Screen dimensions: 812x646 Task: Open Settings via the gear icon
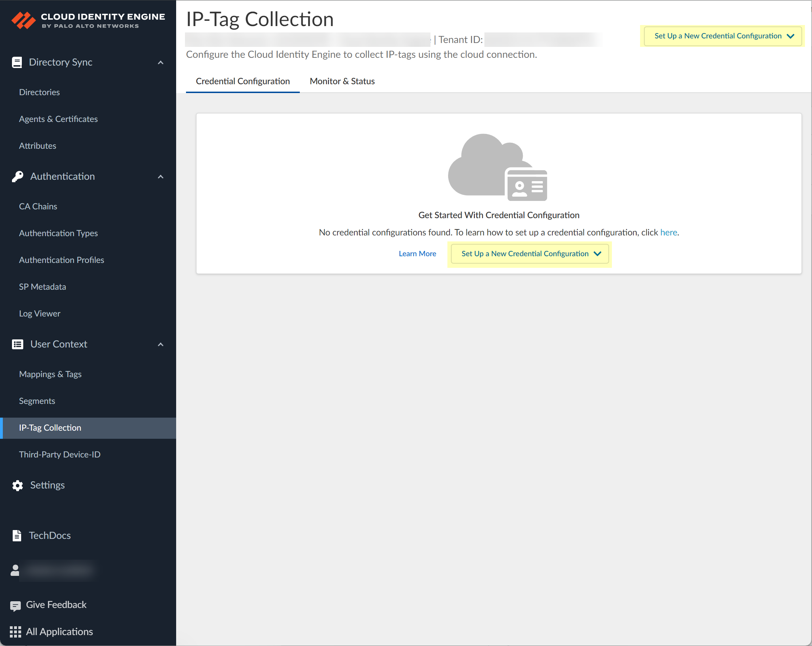pos(17,485)
